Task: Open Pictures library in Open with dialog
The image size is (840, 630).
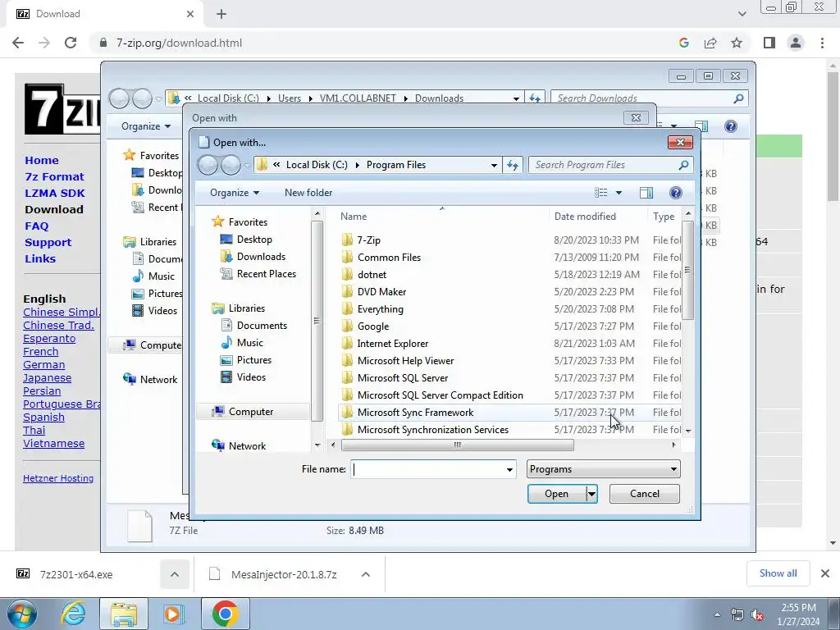Action: pos(254,360)
